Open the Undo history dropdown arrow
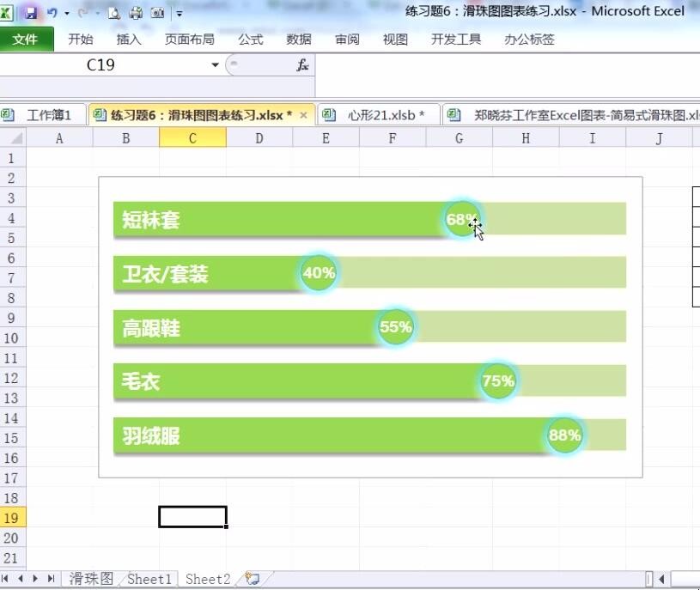This screenshot has width=700, height=590. 66,12
